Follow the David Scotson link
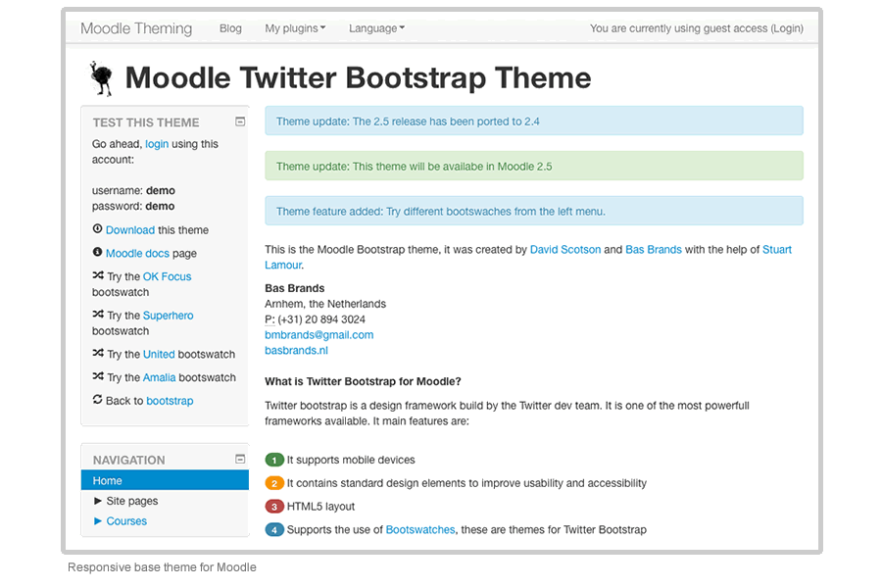Image resolution: width=882 pixels, height=588 pixels. (x=564, y=250)
